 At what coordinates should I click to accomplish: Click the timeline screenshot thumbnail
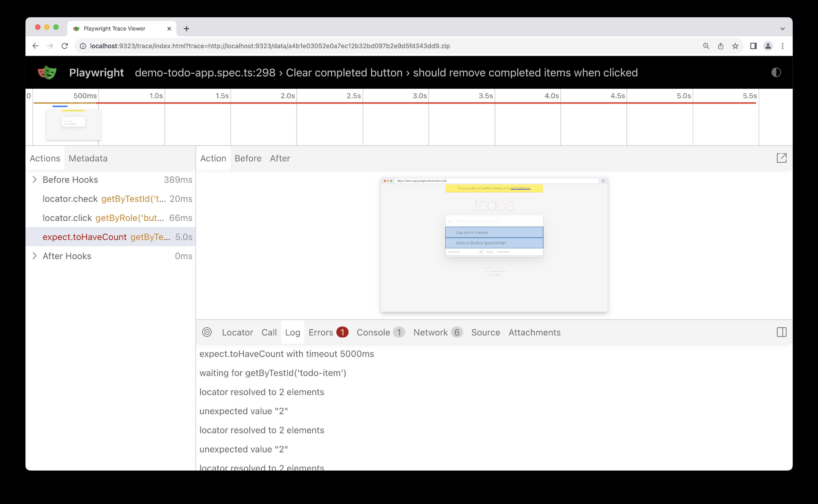[73, 125]
